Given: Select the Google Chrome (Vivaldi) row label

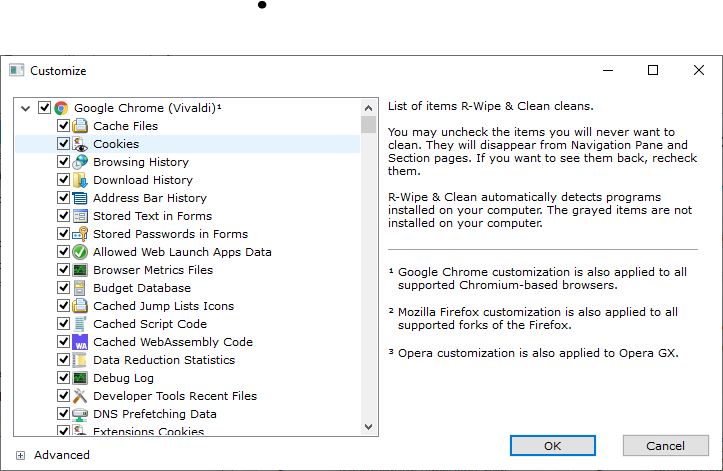Looking at the screenshot, I should 148,108.
